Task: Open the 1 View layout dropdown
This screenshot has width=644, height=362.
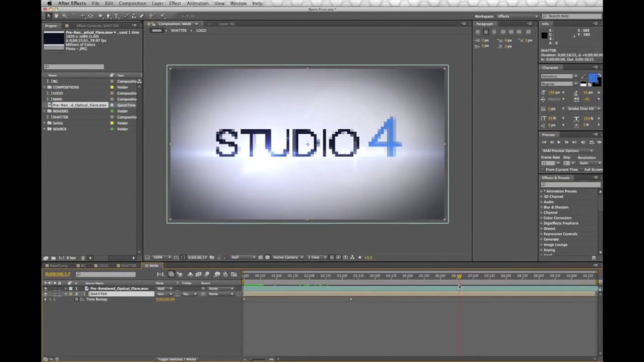Action: [x=317, y=258]
